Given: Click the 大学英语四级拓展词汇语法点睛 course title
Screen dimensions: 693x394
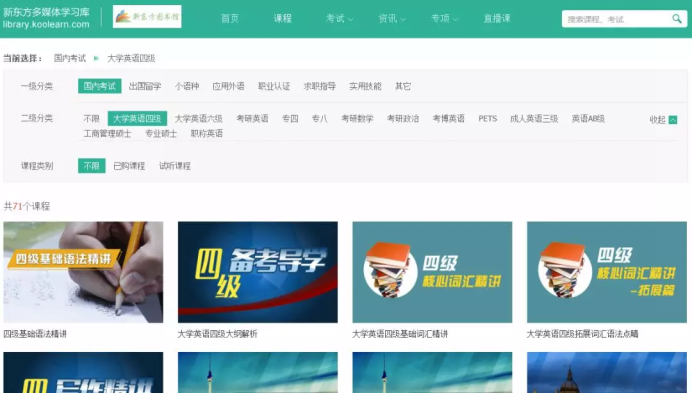Looking at the screenshot, I should click(x=583, y=334).
